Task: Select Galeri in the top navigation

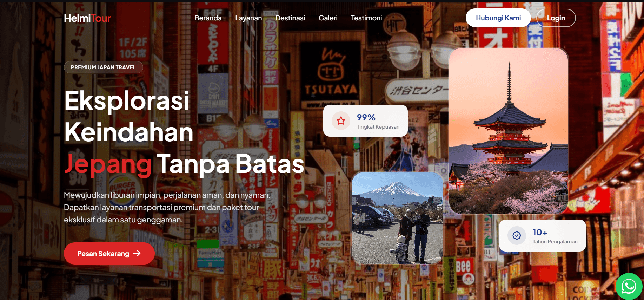Action: pos(328,18)
